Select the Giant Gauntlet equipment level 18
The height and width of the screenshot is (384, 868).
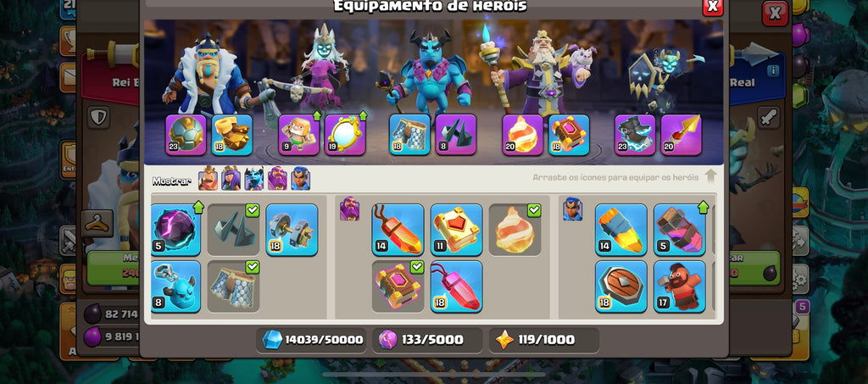point(232,135)
